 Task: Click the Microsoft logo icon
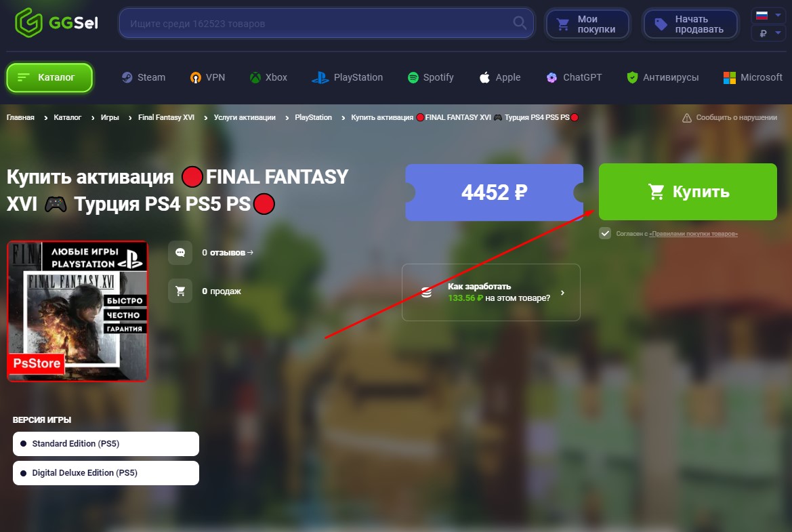730,77
